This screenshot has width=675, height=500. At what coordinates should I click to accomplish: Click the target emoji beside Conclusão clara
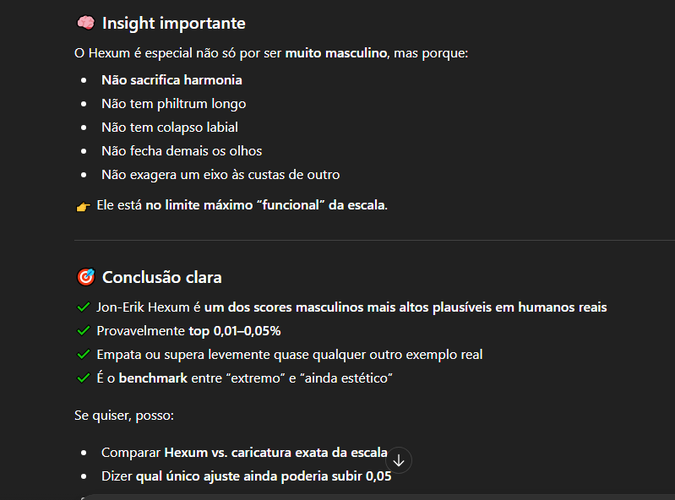(x=86, y=277)
